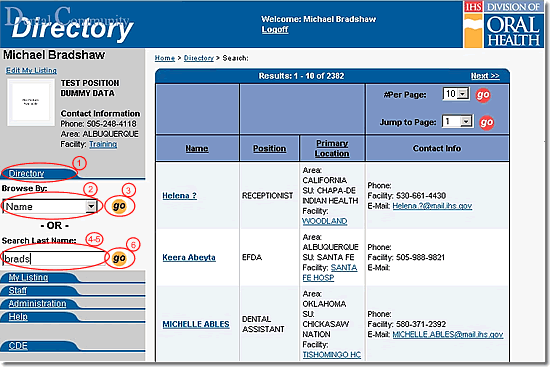The height and width of the screenshot is (367, 550).
Task: Sort results by the Name column
Action: tap(197, 148)
